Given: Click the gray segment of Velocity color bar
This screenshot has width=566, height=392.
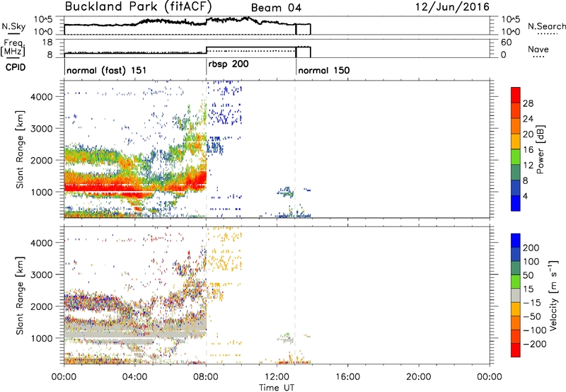Looking at the screenshot, I should pos(516,295).
